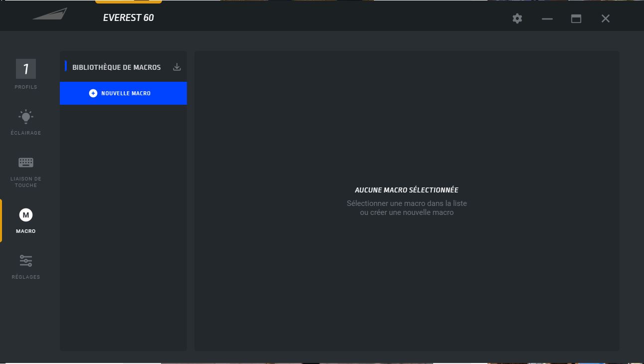
Task: Open the Éclairage lightbulb icon
Action: point(26,117)
